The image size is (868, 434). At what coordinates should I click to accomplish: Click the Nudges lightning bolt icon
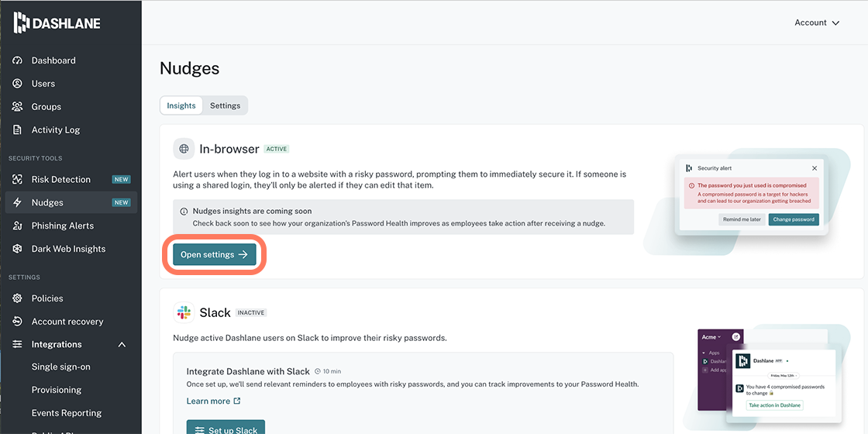coord(17,202)
